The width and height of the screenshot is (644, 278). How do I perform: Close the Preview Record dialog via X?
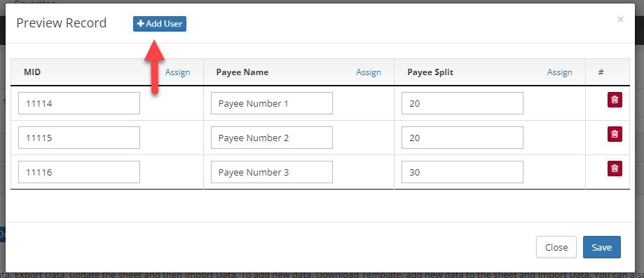[x=620, y=19]
